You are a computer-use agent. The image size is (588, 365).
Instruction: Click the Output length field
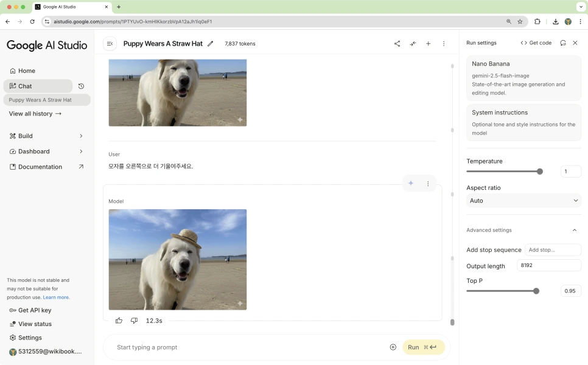(548, 265)
